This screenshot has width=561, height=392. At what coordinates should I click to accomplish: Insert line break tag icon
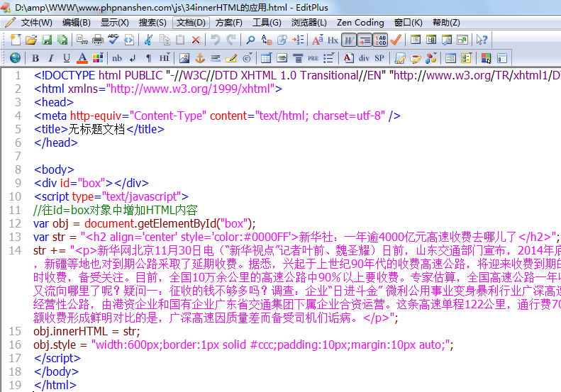coord(133,58)
